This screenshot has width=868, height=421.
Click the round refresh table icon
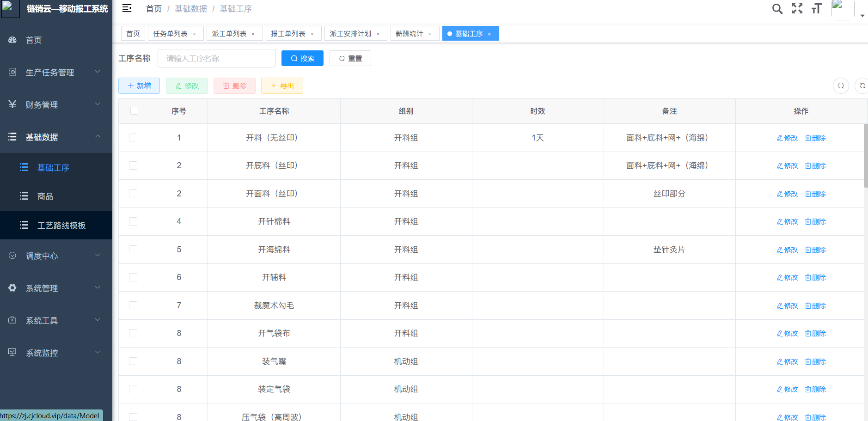[862, 85]
